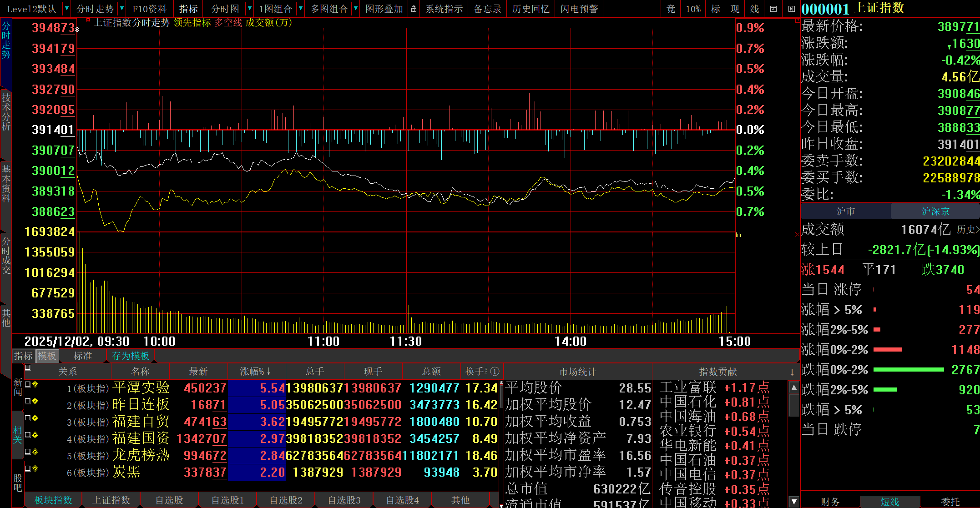Switch to the 沪深京 market tab
The width and height of the screenshot is (980, 508).
click(x=935, y=211)
